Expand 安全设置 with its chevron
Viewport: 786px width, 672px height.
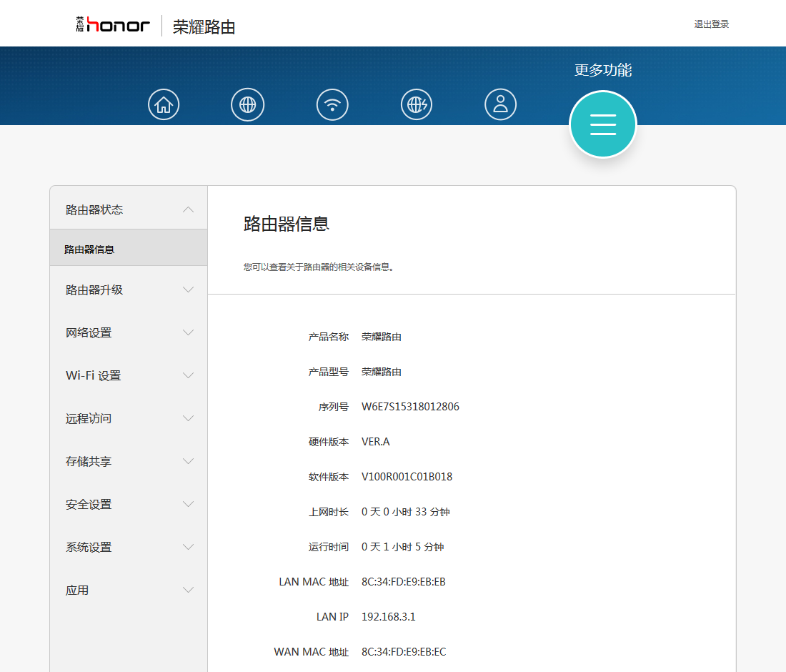pyautogui.click(x=188, y=504)
